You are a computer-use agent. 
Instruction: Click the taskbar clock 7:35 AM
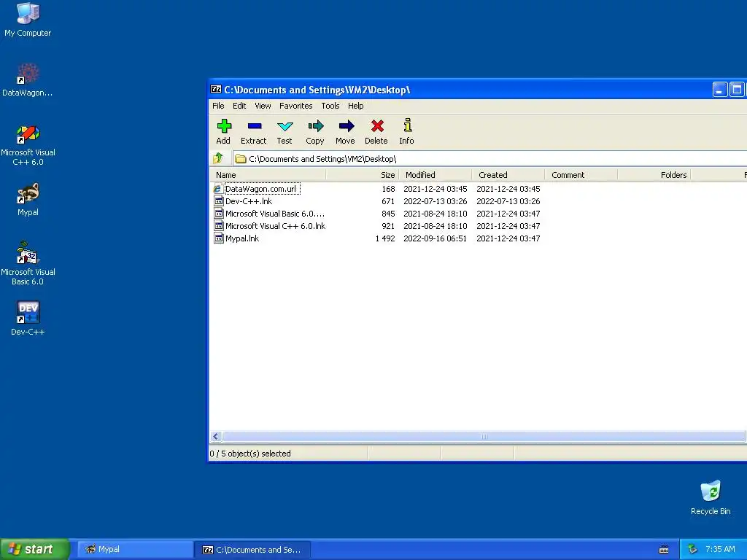[720, 549]
